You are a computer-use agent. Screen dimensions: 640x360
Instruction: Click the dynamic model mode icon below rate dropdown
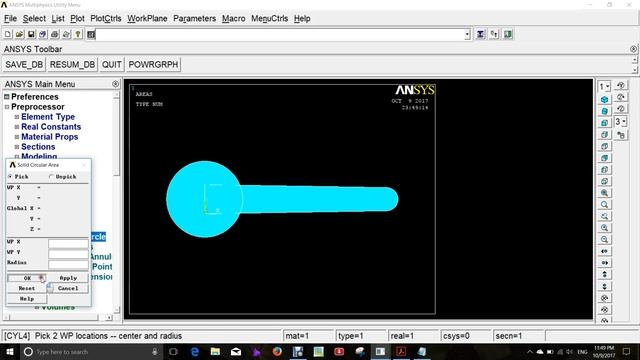(x=621, y=135)
